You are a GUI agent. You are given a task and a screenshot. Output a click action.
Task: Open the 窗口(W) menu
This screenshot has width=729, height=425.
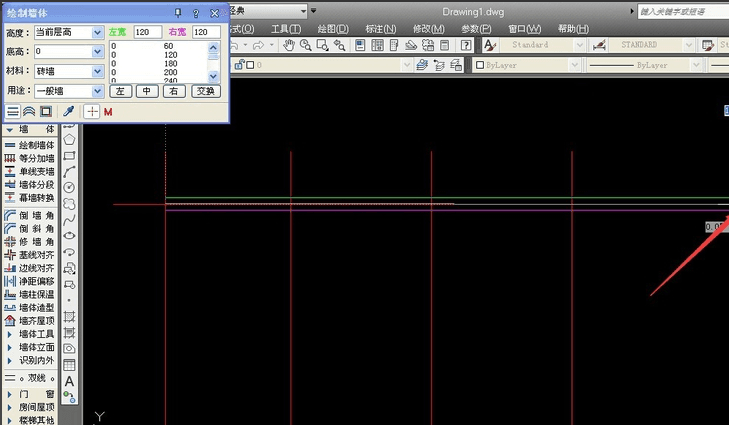click(x=524, y=29)
